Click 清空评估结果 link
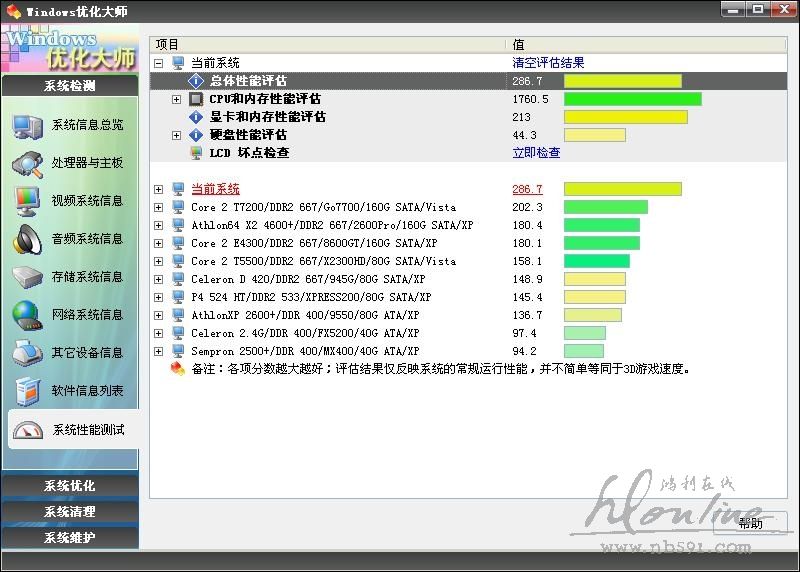The height and width of the screenshot is (572, 800). click(548, 63)
